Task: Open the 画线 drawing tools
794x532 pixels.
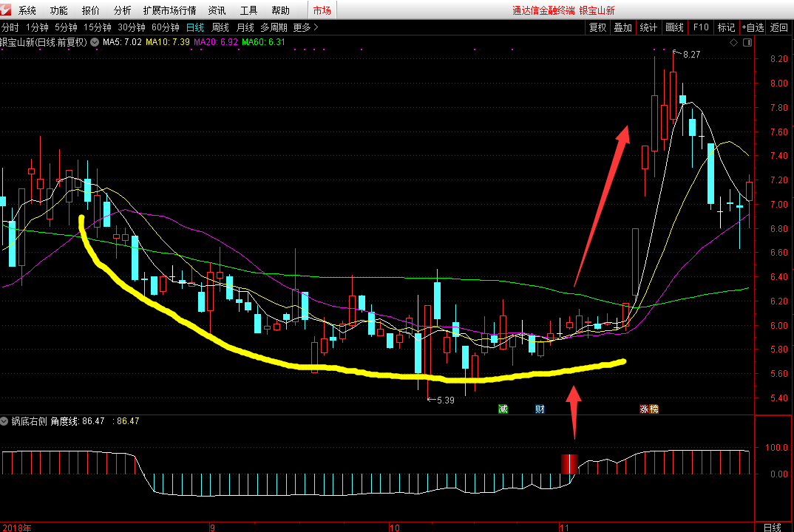Action: point(674,27)
